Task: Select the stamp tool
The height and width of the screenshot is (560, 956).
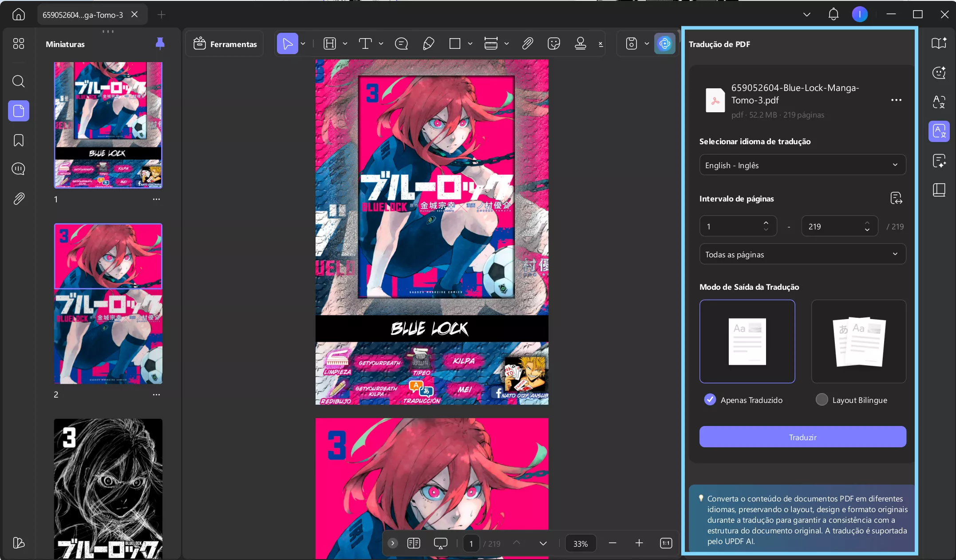Action: tap(581, 43)
